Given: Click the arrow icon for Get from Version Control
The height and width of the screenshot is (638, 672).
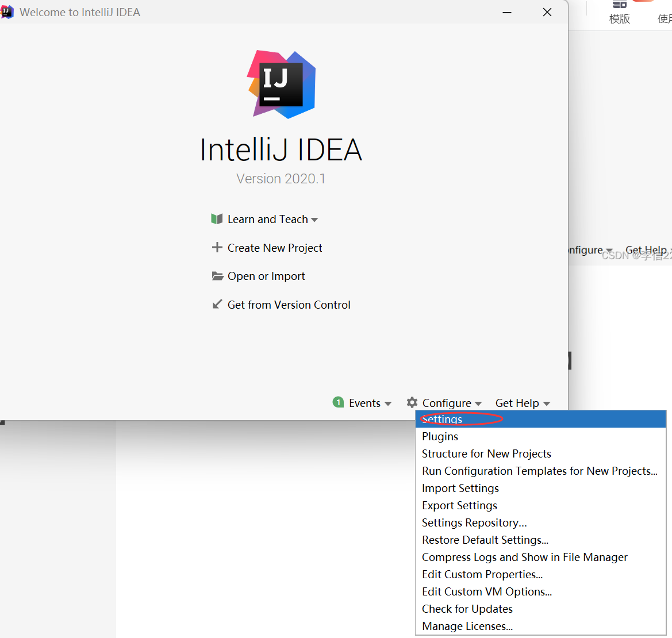Looking at the screenshot, I should 217,304.
